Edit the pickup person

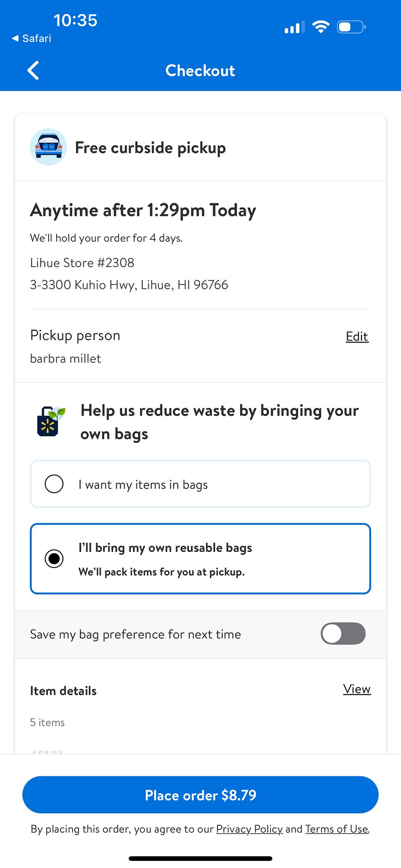click(357, 337)
